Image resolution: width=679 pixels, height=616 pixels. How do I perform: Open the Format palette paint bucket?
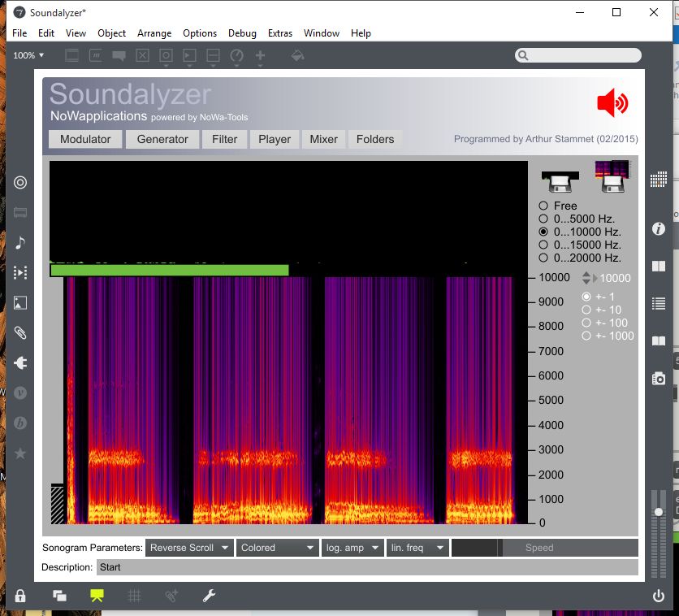(297, 55)
